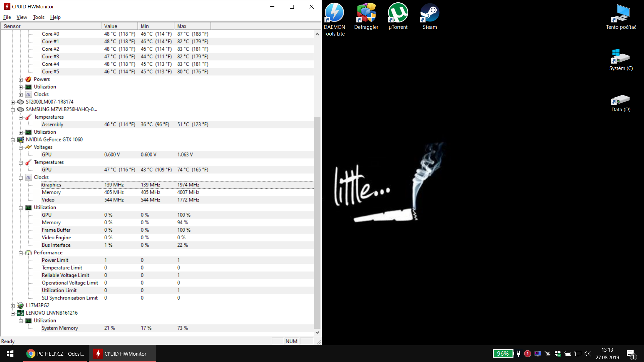This screenshot has width=644, height=362.
Task: Open the µTorrent desktop icon
Action: click(x=398, y=13)
